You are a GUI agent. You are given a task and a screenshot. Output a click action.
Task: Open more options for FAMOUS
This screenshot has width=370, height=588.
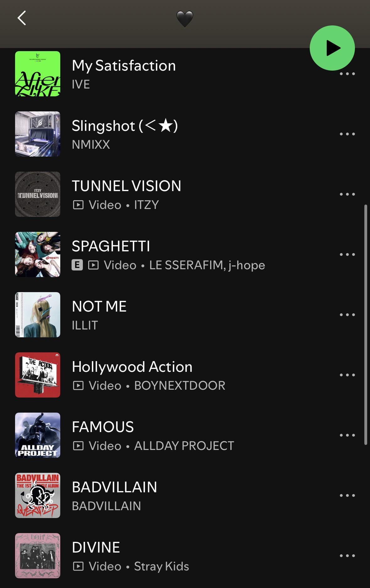(347, 435)
